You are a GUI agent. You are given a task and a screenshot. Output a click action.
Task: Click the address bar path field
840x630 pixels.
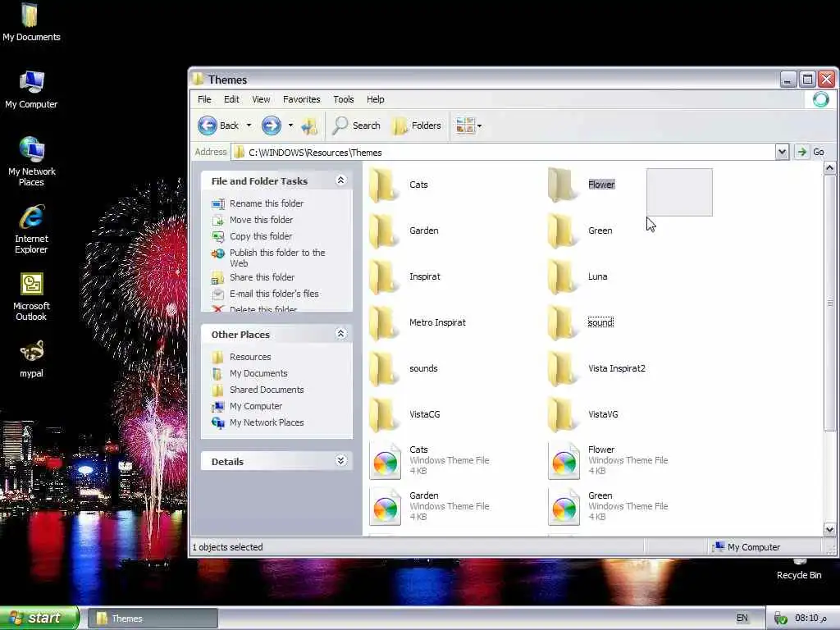[x=504, y=153]
